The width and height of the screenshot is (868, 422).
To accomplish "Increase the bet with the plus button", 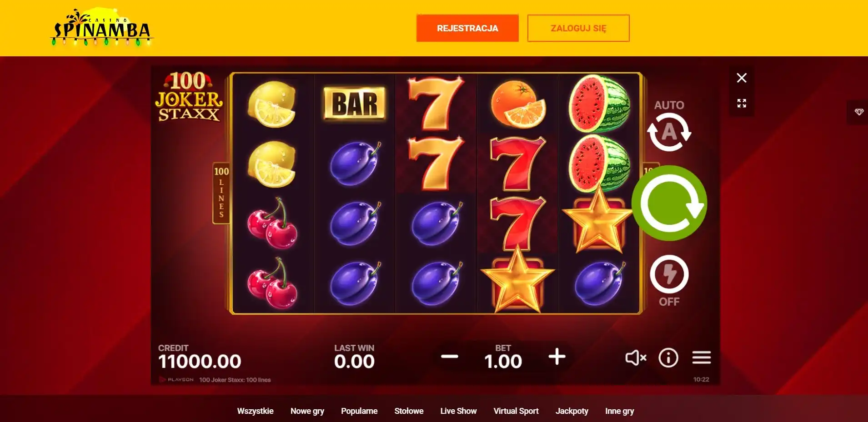I will click(557, 357).
